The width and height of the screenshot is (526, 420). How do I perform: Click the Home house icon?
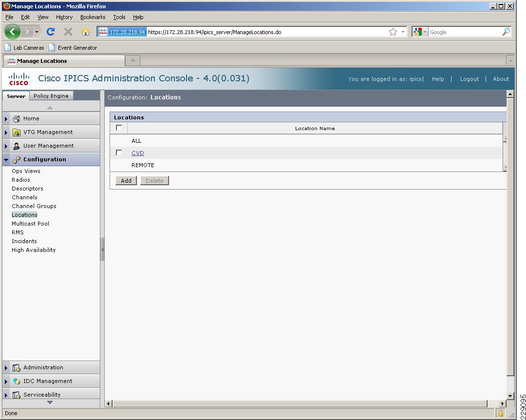point(16,118)
